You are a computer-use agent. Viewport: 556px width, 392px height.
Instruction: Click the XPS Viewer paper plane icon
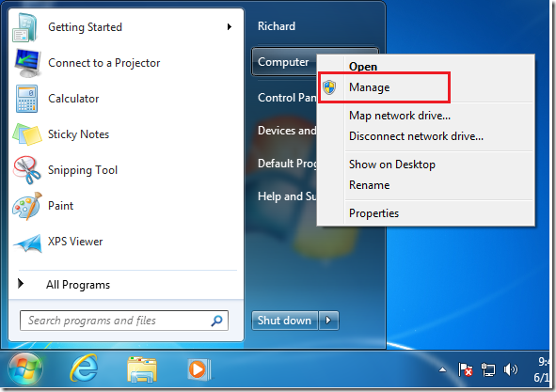click(27, 243)
